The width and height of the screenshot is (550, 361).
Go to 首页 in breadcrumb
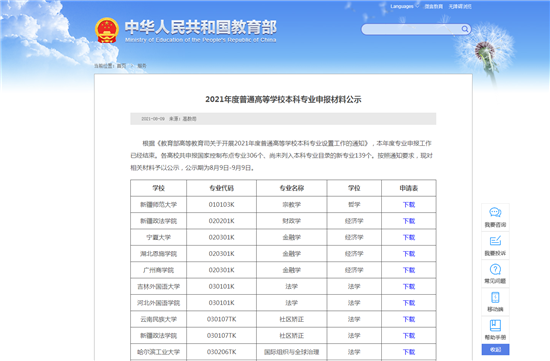[x=121, y=66]
